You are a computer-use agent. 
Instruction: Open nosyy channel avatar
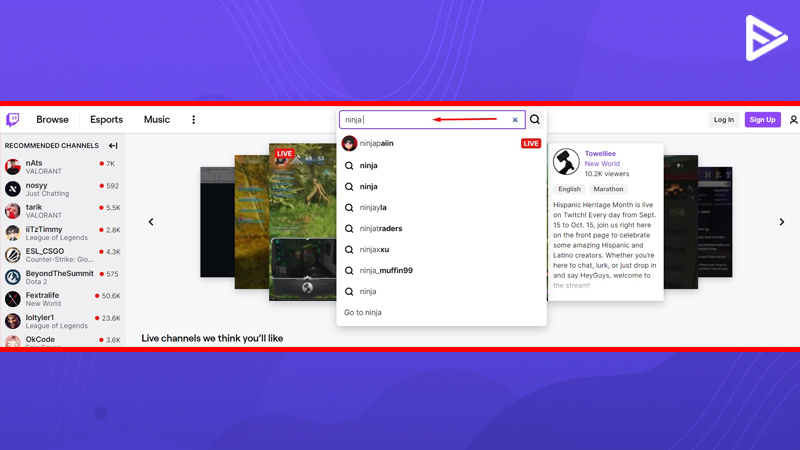click(x=13, y=189)
